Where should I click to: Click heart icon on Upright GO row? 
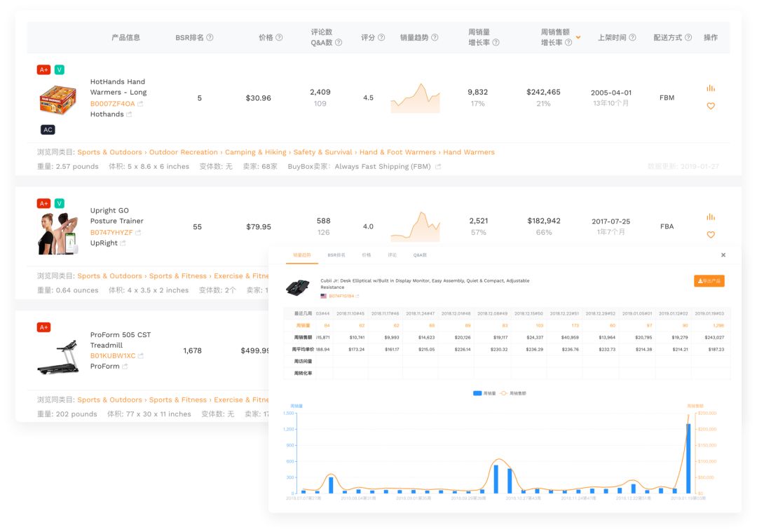click(x=711, y=236)
